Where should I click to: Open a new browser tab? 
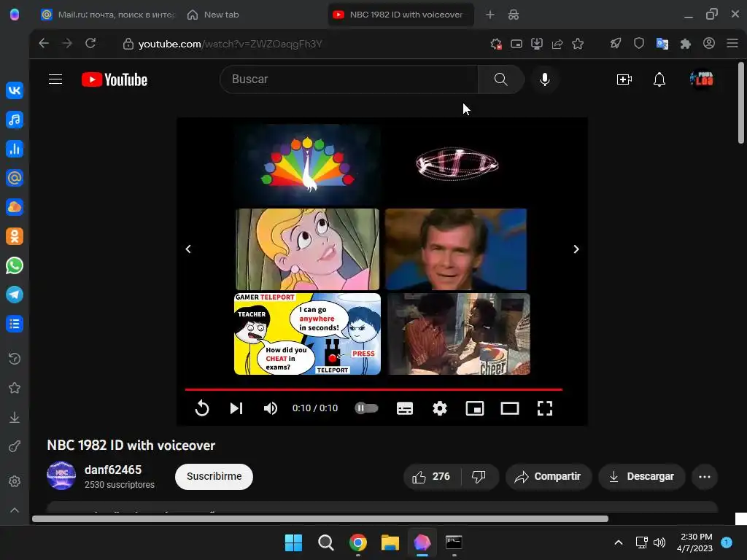pos(489,15)
